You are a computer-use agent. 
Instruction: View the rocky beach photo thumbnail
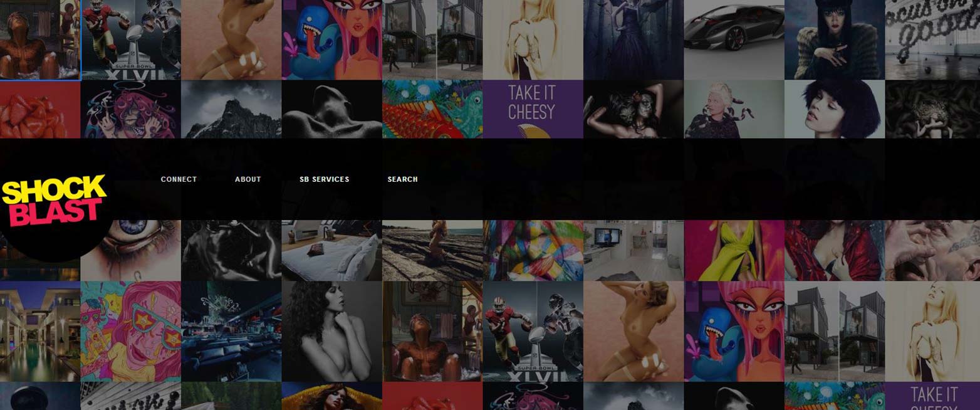[432, 250]
